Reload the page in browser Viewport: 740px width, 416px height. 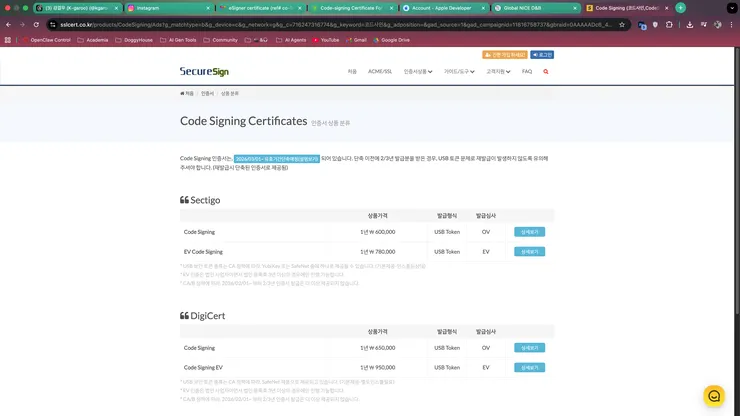(x=36, y=24)
